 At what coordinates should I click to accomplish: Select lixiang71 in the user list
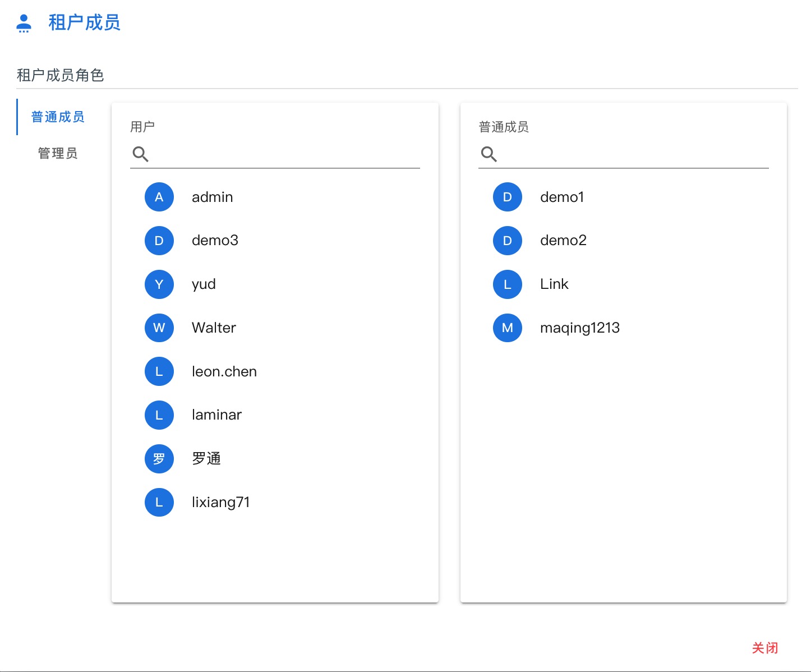275,502
